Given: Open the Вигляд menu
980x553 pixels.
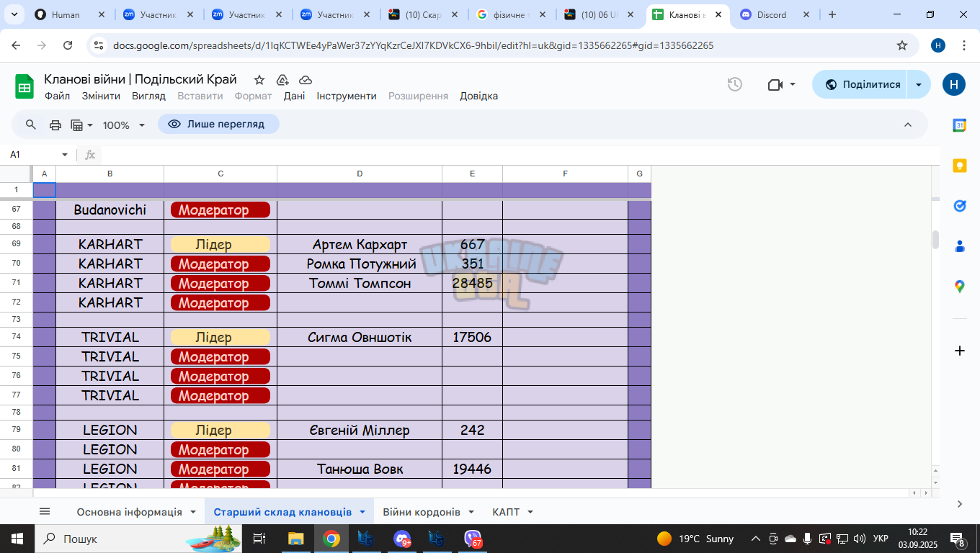Looking at the screenshot, I should [x=148, y=96].
